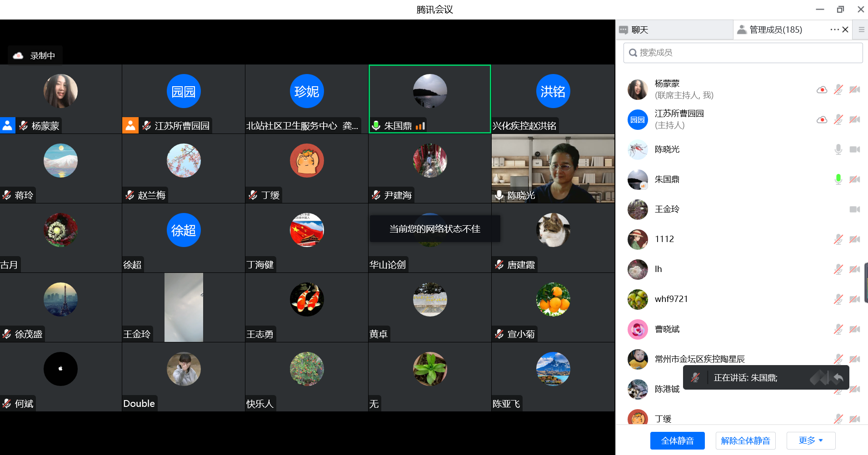This screenshot has height=455, width=868.
Task: Focus the 搜索成员 search field
Action: [743, 53]
